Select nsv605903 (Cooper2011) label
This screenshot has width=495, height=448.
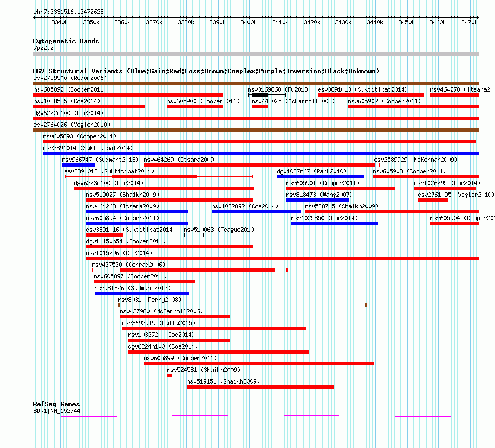(409, 171)
